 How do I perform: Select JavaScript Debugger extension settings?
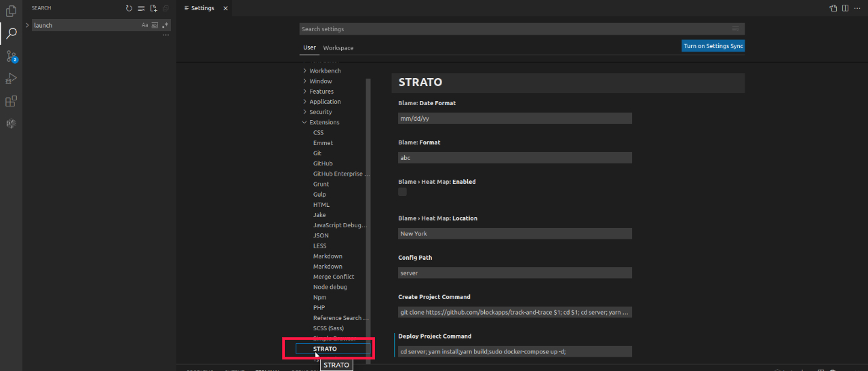[x=339, y=225]
